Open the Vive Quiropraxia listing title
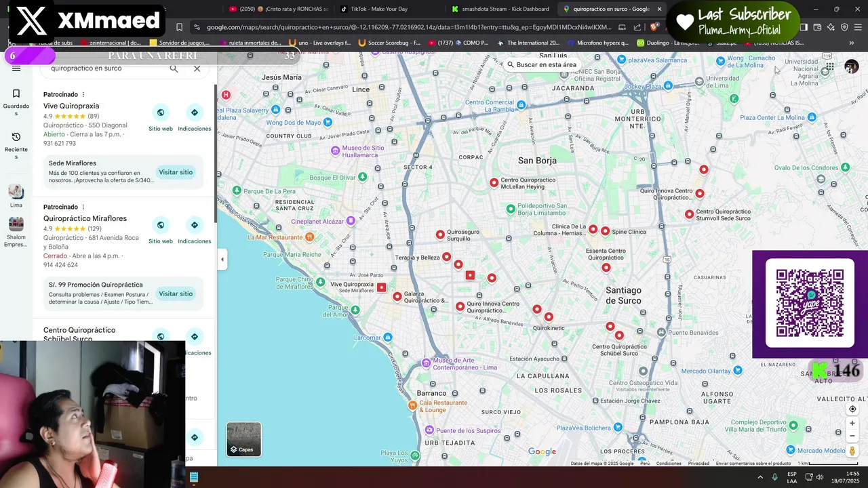This screenshot has width=868, height=488. pyautogui.click(x=71, y=106)
